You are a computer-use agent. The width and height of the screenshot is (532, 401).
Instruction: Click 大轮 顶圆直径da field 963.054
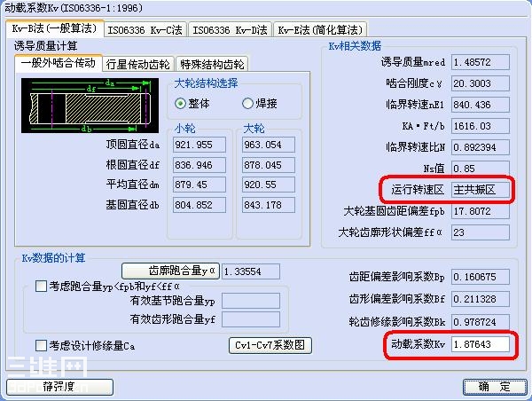[x=269, y=145]
